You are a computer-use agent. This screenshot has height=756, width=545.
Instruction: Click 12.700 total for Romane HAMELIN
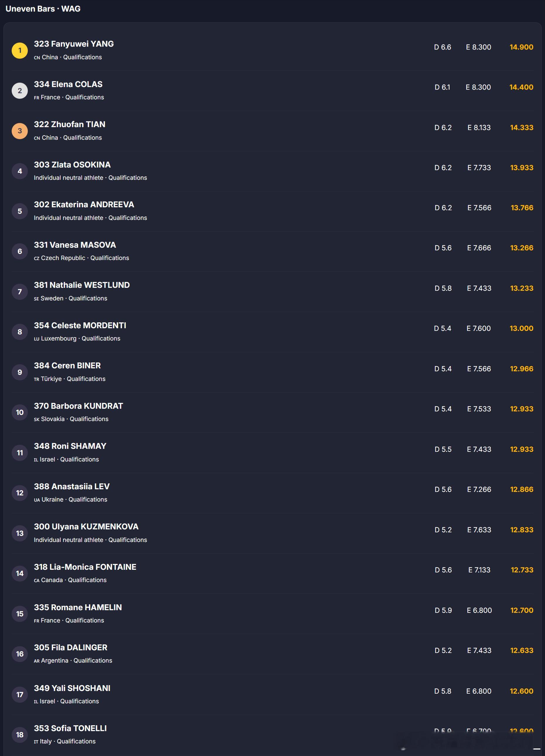point(522,610)
